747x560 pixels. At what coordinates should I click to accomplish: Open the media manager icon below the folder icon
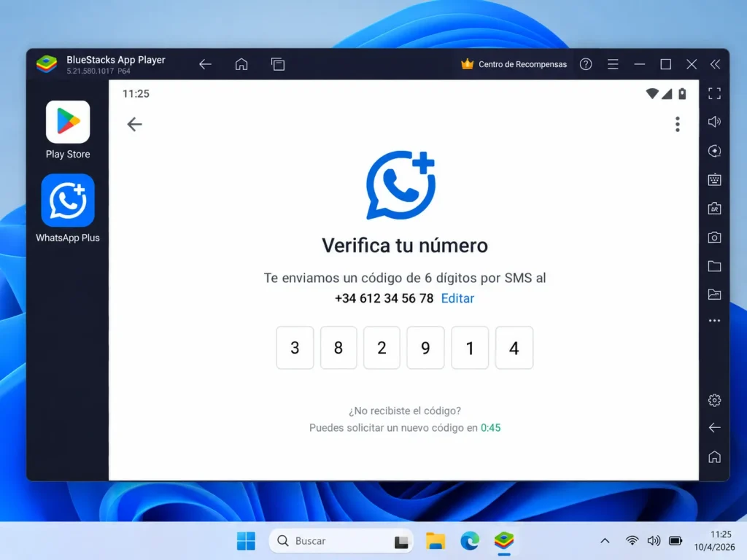(x=714, y=295)
